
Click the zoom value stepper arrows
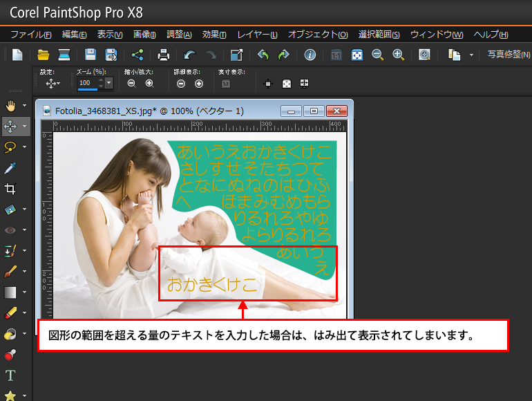click(101, 82)
